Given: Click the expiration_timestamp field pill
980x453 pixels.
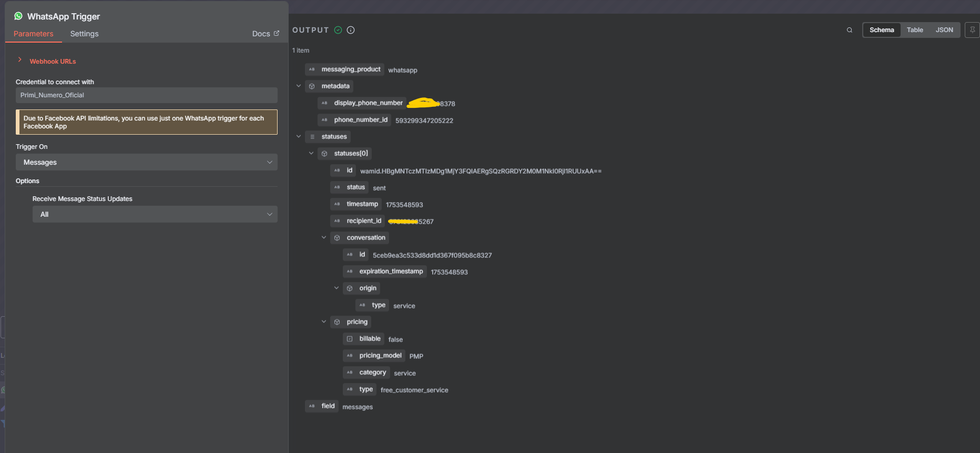Looking at the screenshot, I should [x=384, y=271].
